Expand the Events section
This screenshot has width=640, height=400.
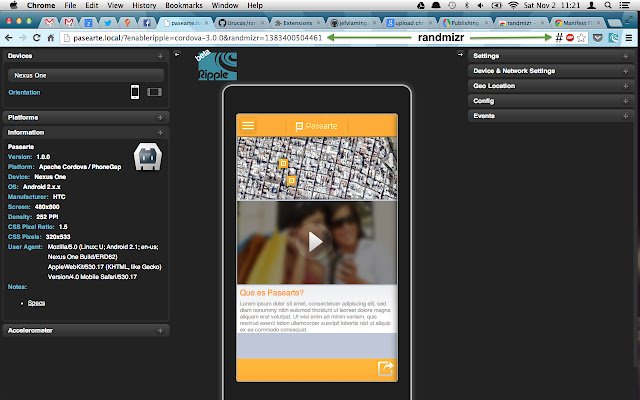pyautogui.click(x=551, y=116)
